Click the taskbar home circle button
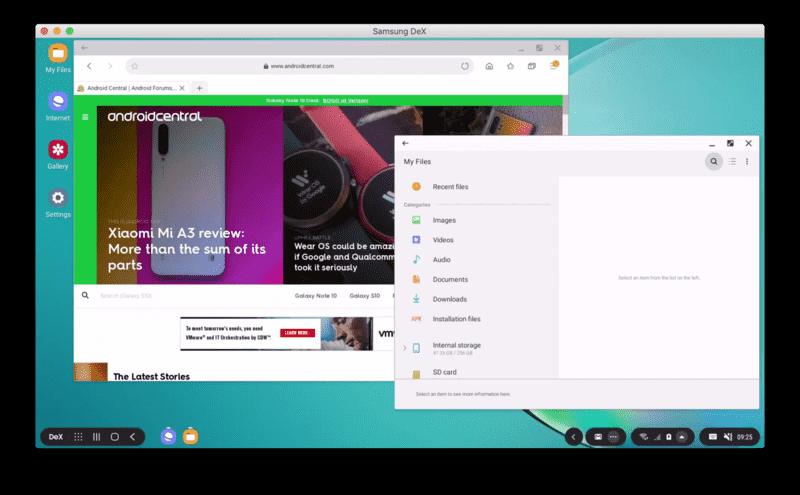This screenshot has height=495, width=800. [x=115, y=437]
